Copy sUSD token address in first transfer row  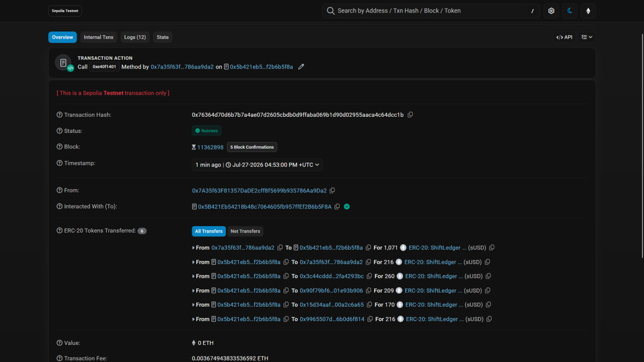(492, 248)
